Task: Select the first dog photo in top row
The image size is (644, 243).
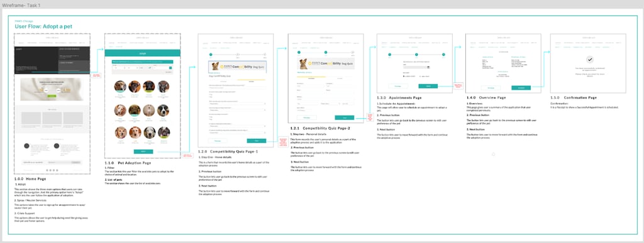Action: tap(120, 86)
